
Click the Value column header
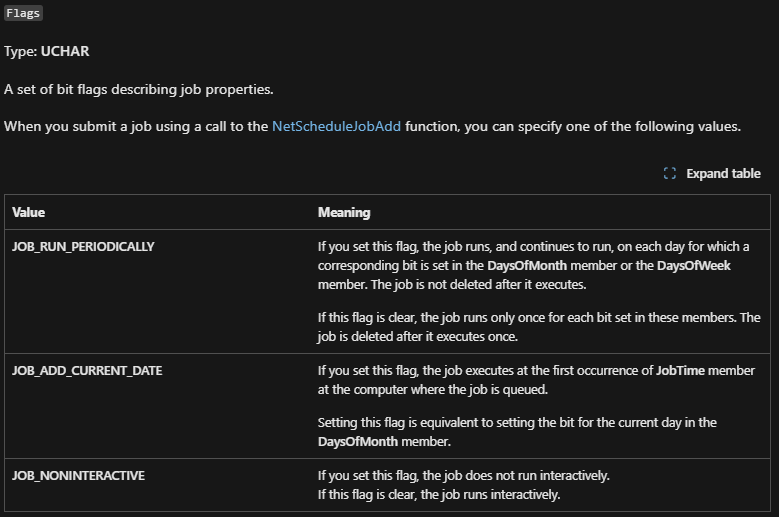[x=29, y=213]
